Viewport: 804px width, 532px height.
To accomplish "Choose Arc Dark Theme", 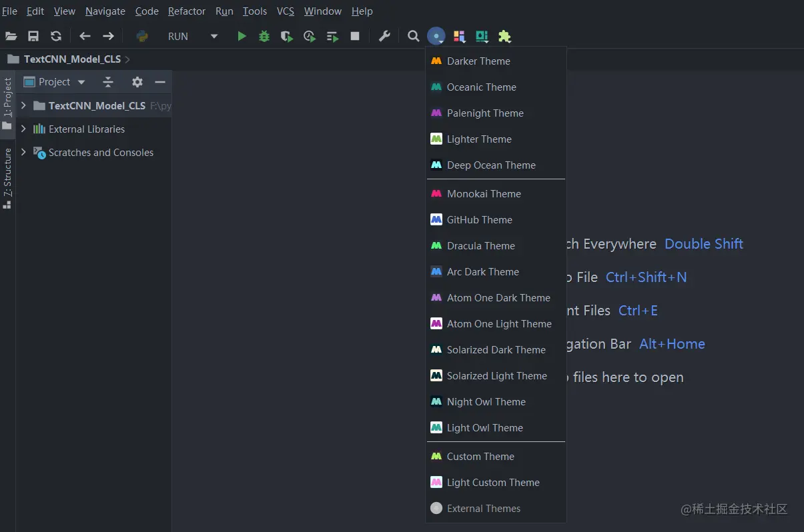I will pos(496,272).
